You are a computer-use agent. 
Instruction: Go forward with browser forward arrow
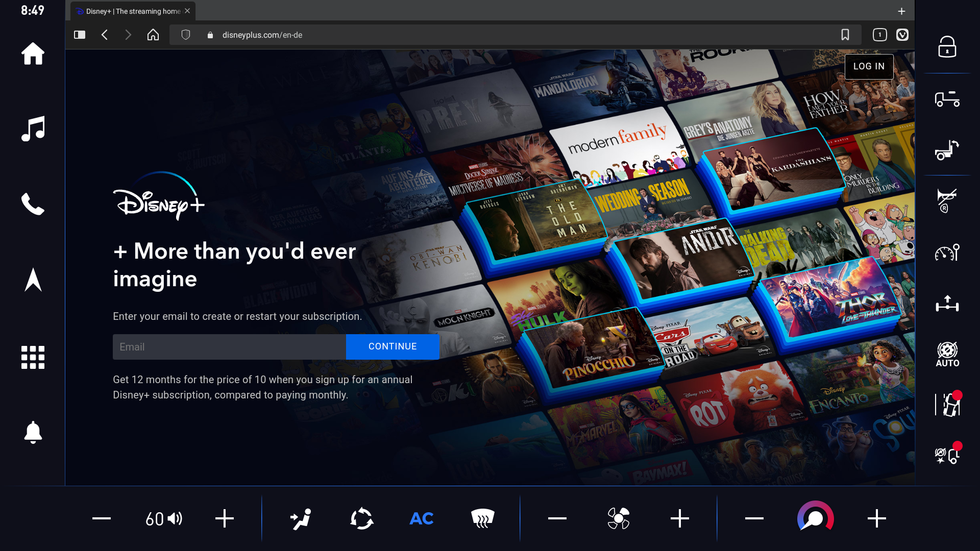[128, 35]
